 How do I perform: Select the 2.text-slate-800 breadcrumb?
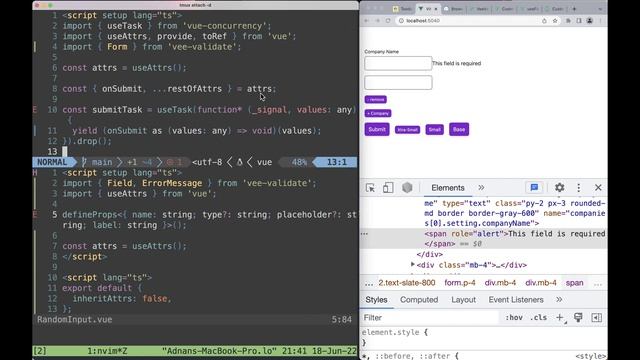[407, 283]
